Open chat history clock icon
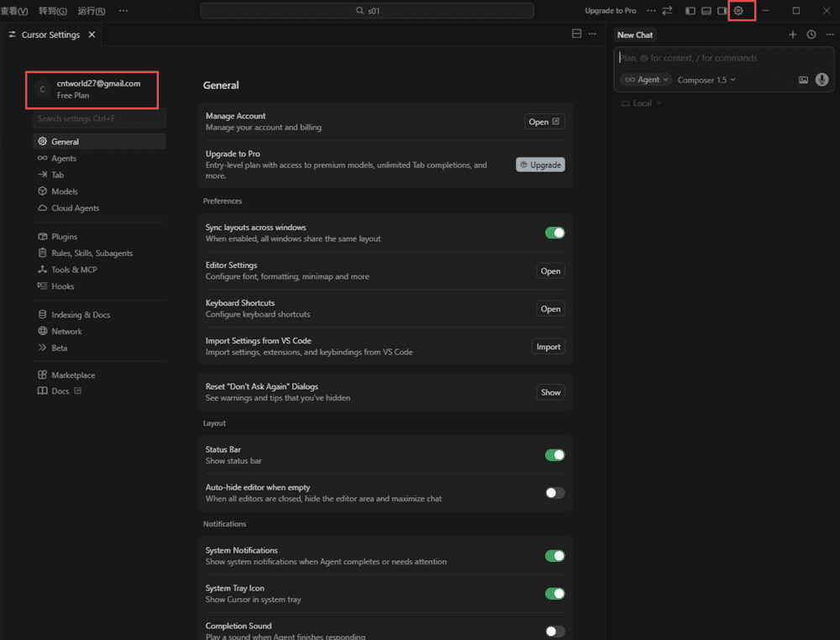Image resolution: width=840 pixels, height=640 pixels. (811, 34)
